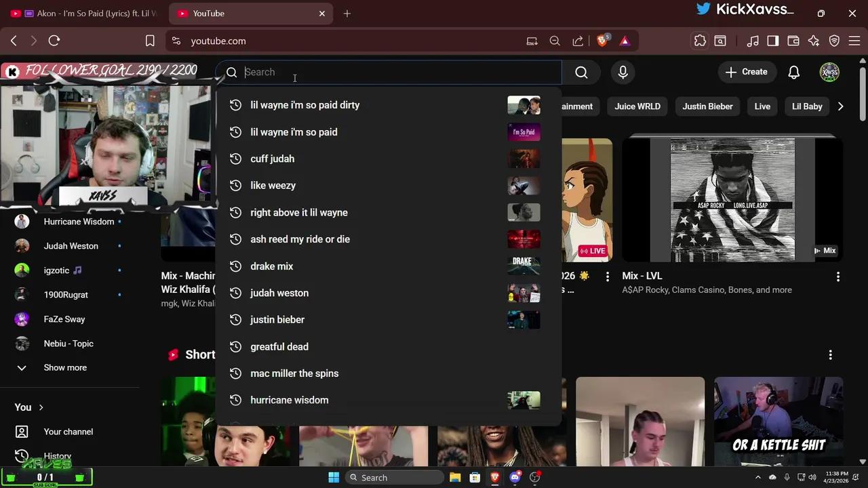868x488 pixels.
Task: Click the Brave Rewards triangle icon
Action: 625,41
